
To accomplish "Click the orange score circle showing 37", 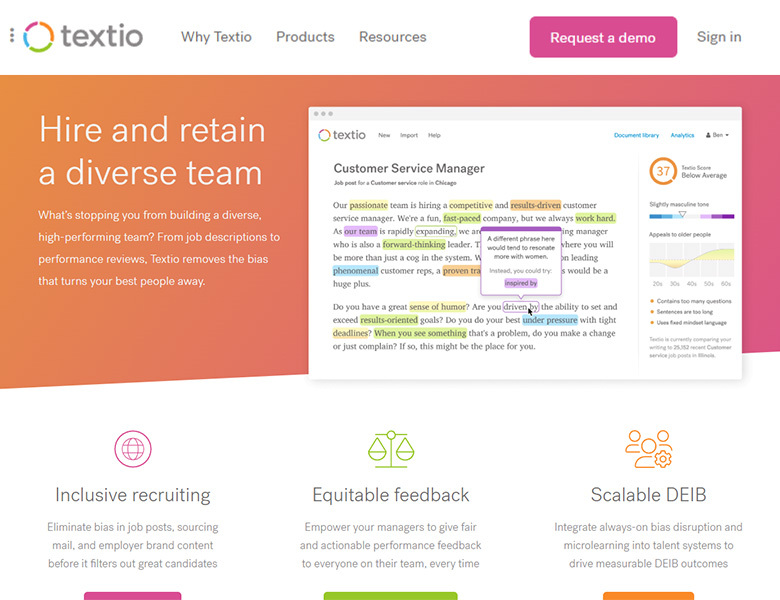I will pos(663,171).
